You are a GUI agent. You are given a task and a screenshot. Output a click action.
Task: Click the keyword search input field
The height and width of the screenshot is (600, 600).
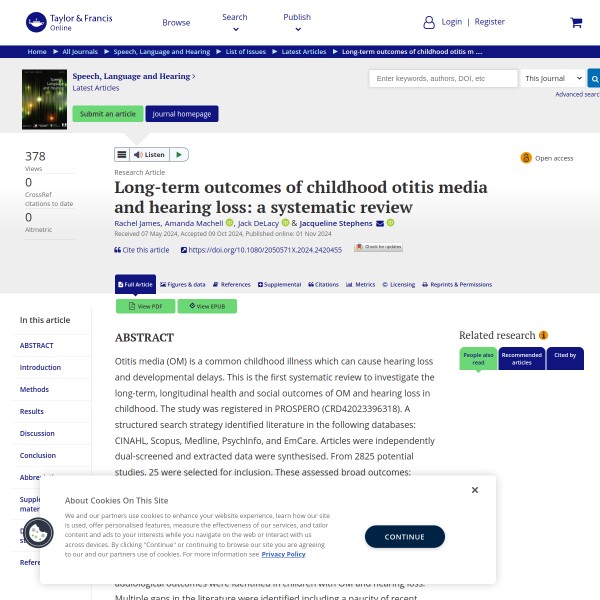point(442,78)
